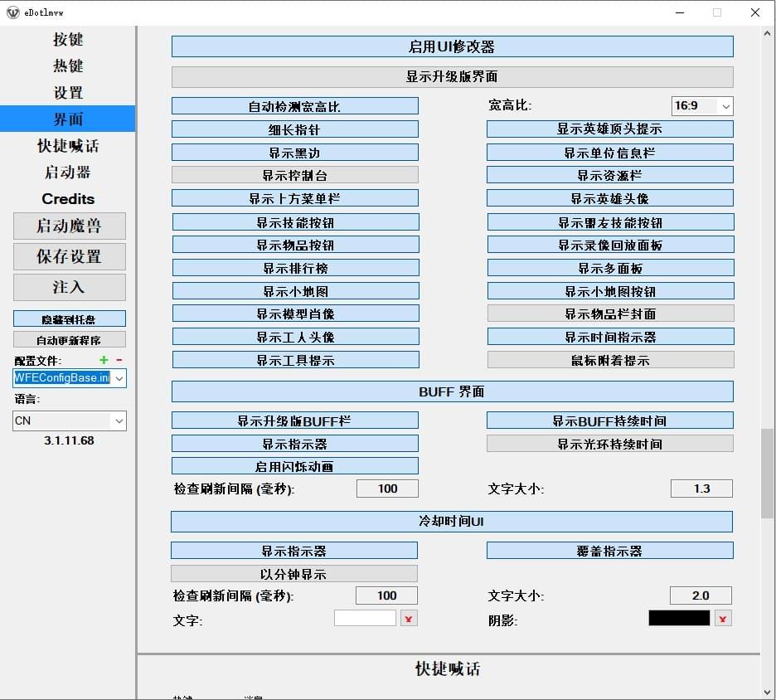The width and height of the screenshot is (776, 700).
Task: Click the red minus to remove config file
Action: (119, 360)
